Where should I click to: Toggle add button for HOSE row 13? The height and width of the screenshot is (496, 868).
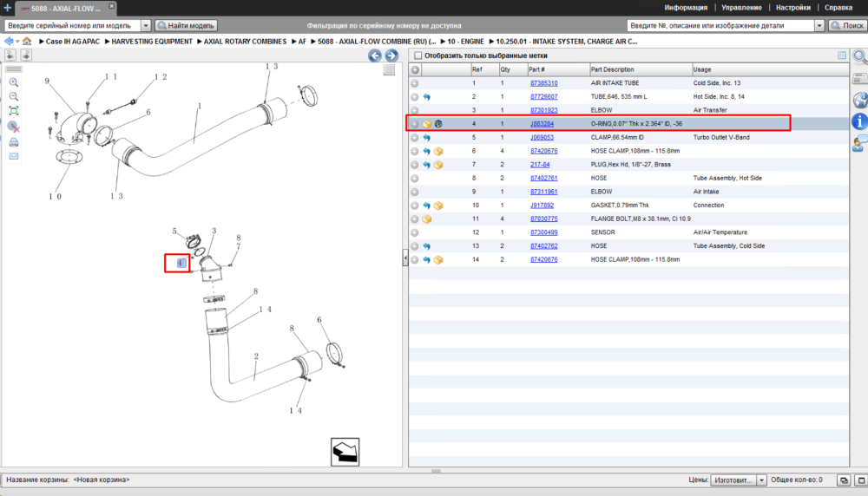pyautogui.click(x=415, y=246)
